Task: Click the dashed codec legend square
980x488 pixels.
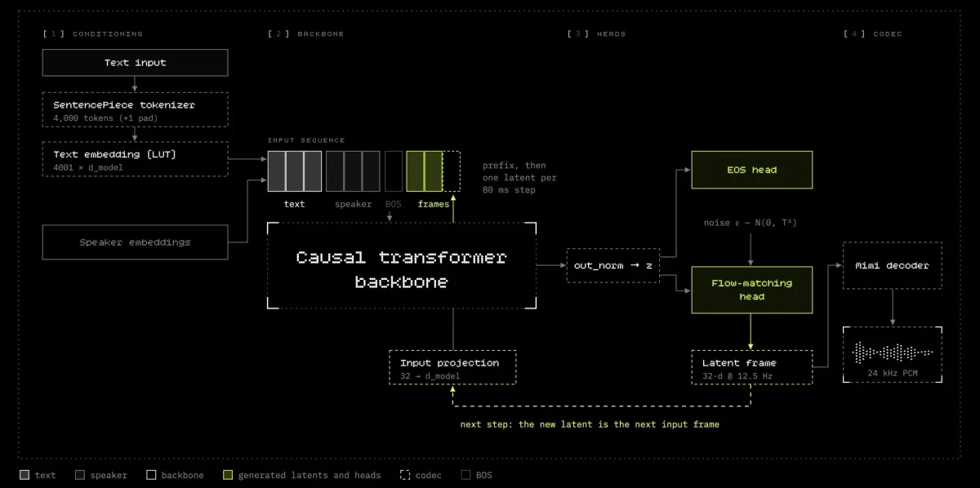Action: point(405,475)
